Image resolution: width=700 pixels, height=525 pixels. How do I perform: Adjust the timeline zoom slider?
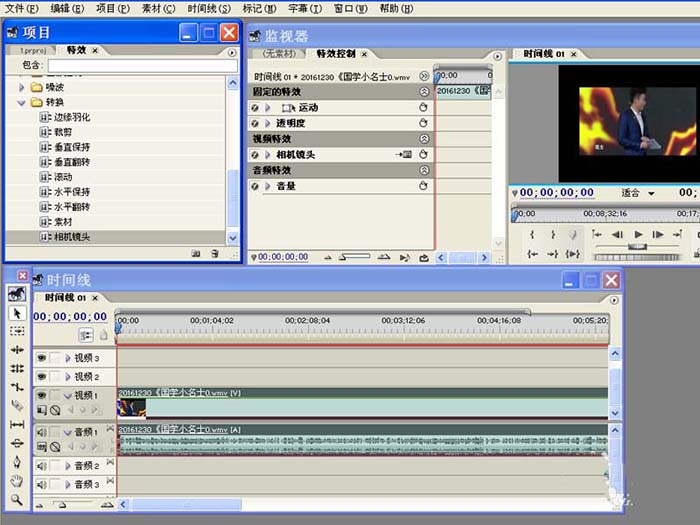[x=62, y=505]
